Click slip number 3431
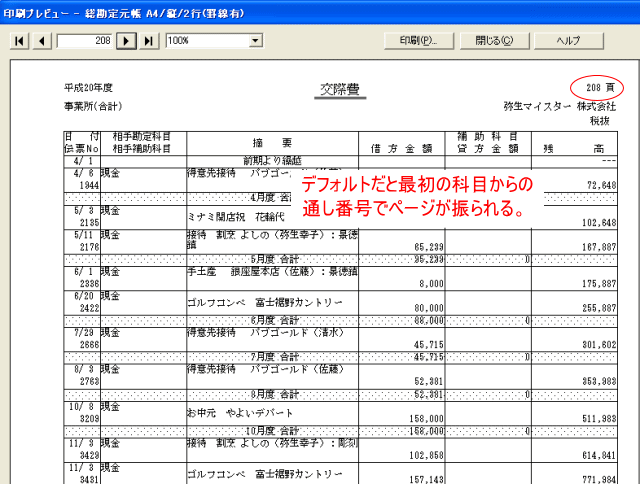This screenshot has width=640, height=484. (x=89, y=480)
